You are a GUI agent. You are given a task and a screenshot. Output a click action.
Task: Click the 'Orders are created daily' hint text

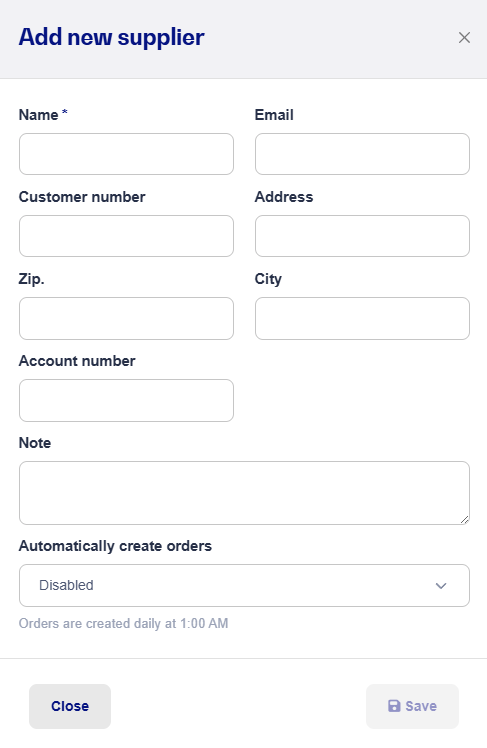[124, 623]
